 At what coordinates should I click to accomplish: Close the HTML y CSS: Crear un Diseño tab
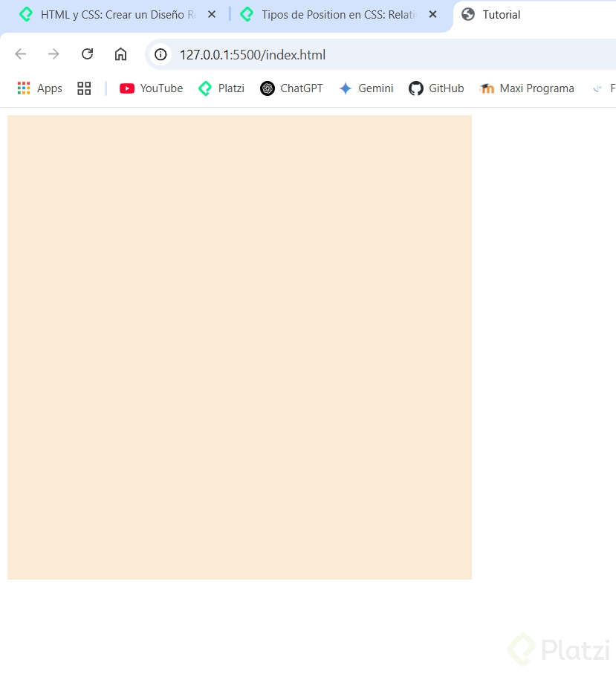[212, 15]
